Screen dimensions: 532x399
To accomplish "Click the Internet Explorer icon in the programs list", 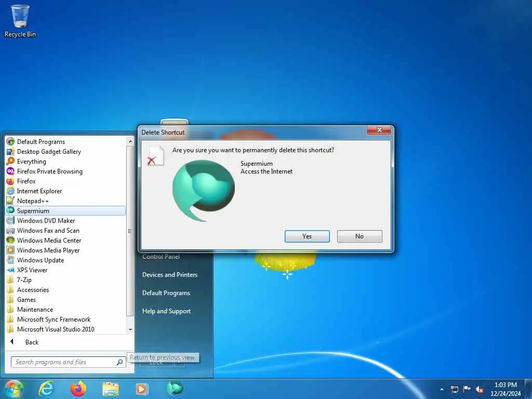I will [10, 191].
